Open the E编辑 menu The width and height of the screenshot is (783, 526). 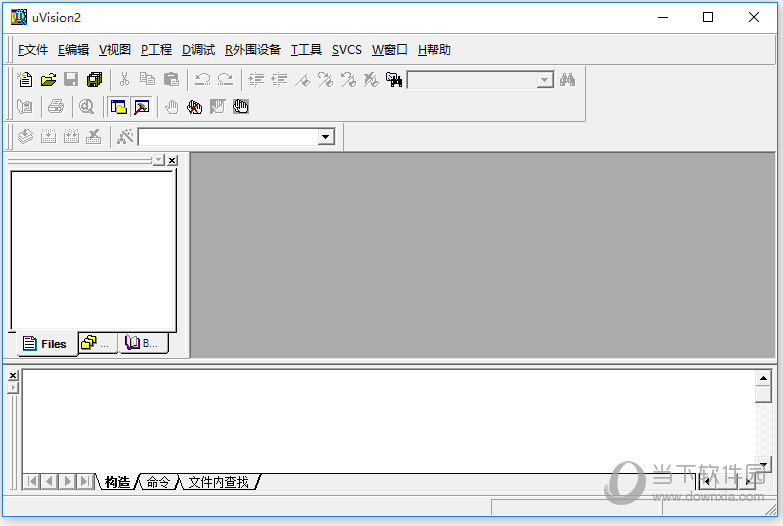(x=73, y=50)
